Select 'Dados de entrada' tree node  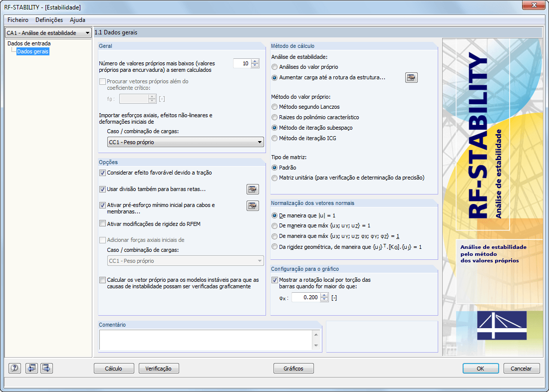(29, 43)
